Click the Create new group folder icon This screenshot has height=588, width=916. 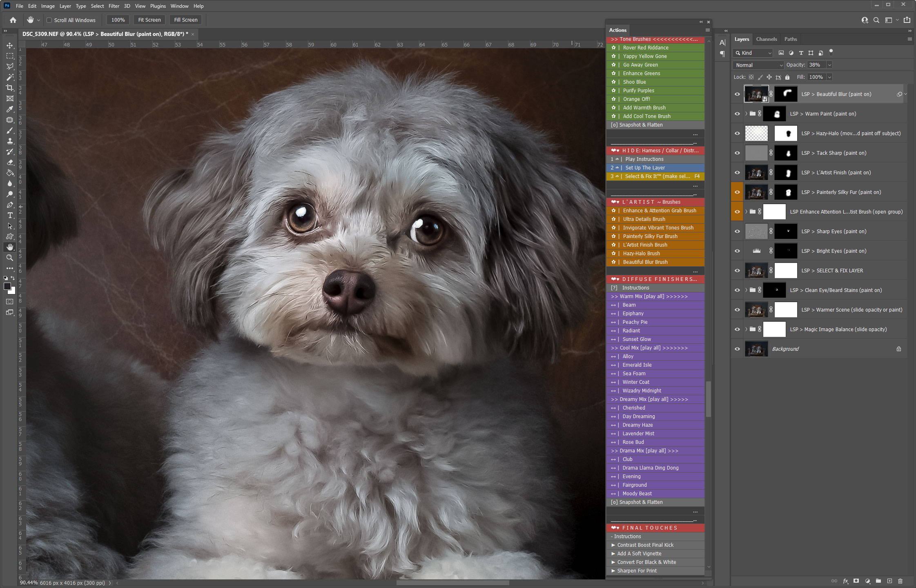(x=878, y=581)
